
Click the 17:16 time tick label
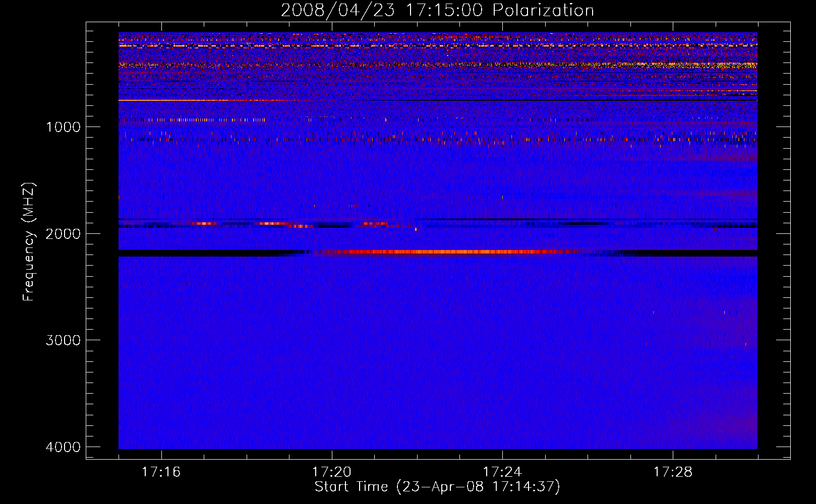[161, 472]
